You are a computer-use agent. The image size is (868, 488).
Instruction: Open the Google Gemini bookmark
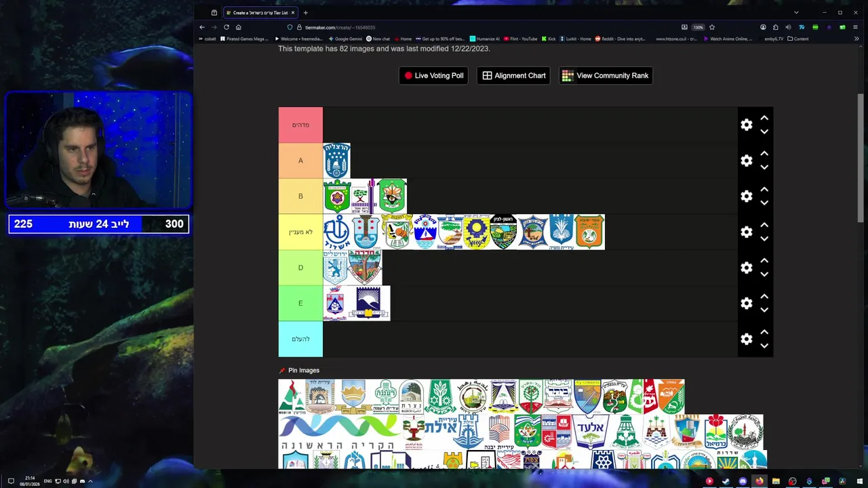pyautogui.click(x=345, y=39)
